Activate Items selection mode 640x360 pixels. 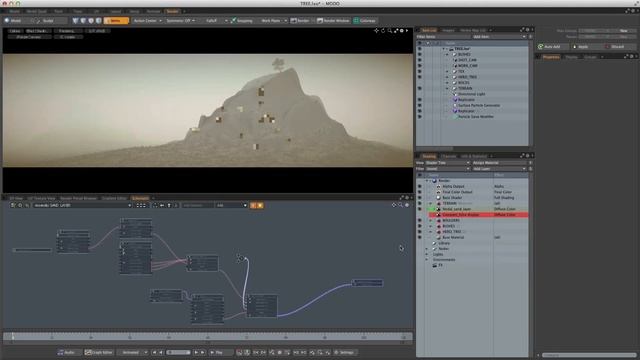(116, 20)
